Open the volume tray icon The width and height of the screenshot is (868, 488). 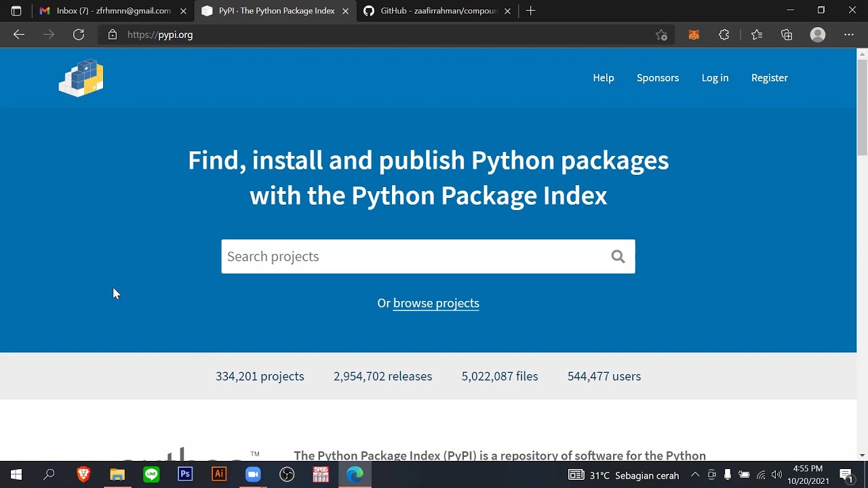click(776, 475)
